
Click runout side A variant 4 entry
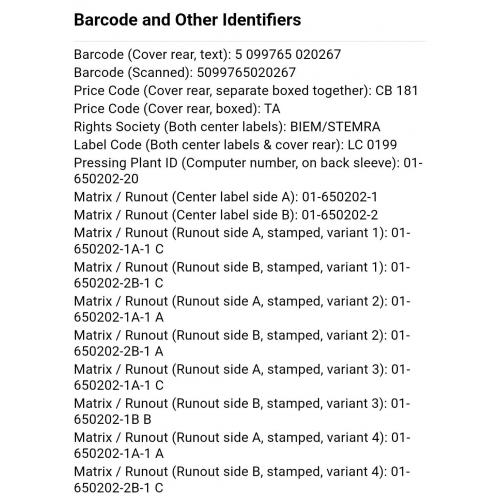tap(242, 445)
